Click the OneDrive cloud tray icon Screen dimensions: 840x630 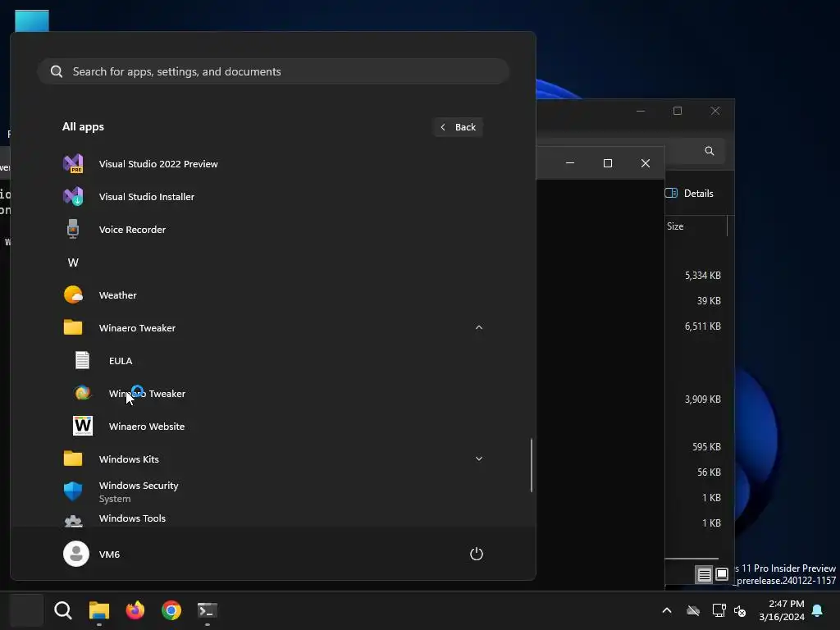(693, 610)
